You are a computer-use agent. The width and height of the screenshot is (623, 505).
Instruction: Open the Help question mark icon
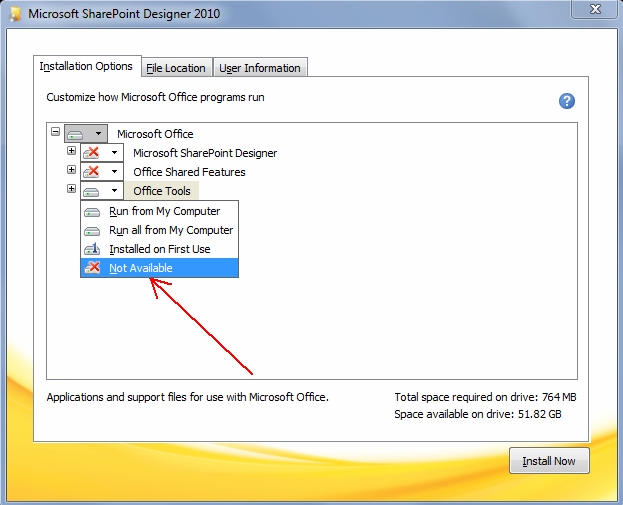point(567,101)
